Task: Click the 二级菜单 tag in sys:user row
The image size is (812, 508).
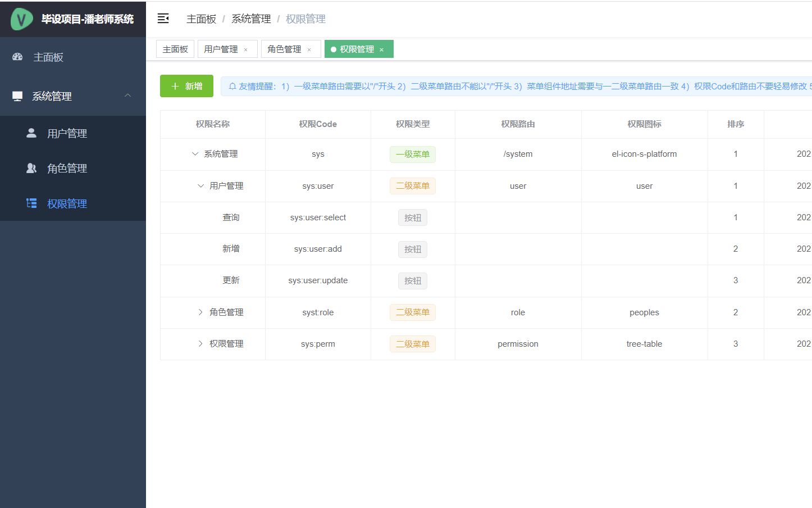Action: tap(413, 186)
